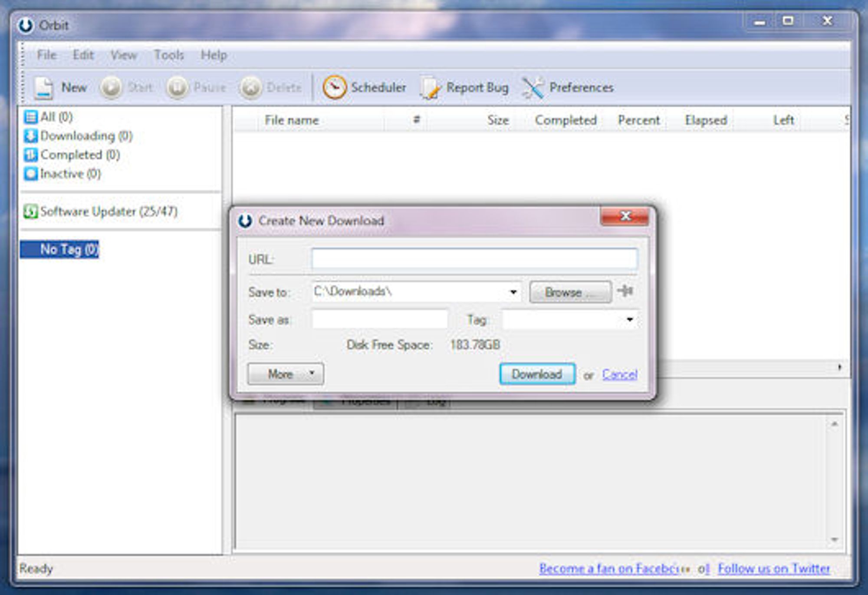
Task: Open Follow us on Twitter link
Action: (x=774, y=568)
